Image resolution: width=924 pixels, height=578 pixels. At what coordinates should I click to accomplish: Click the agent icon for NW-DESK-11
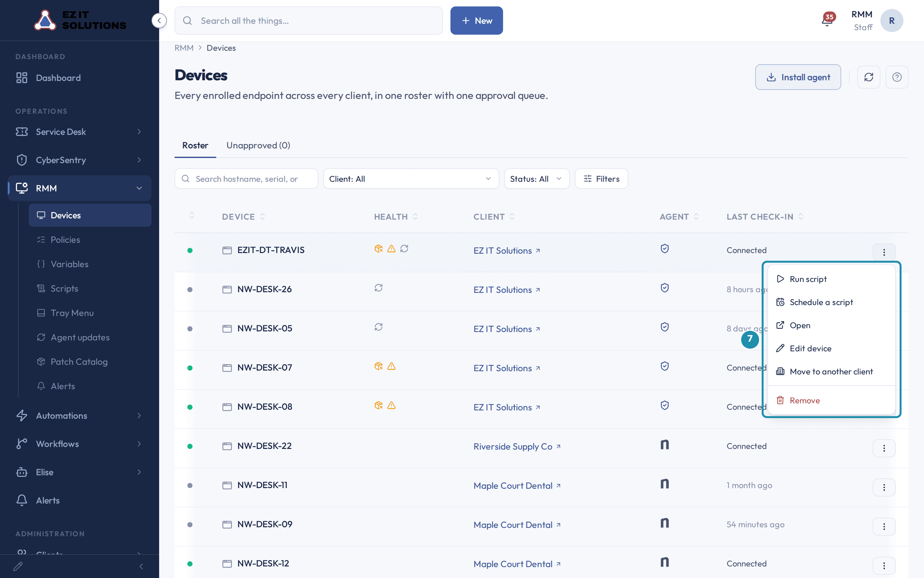point(665,484)
